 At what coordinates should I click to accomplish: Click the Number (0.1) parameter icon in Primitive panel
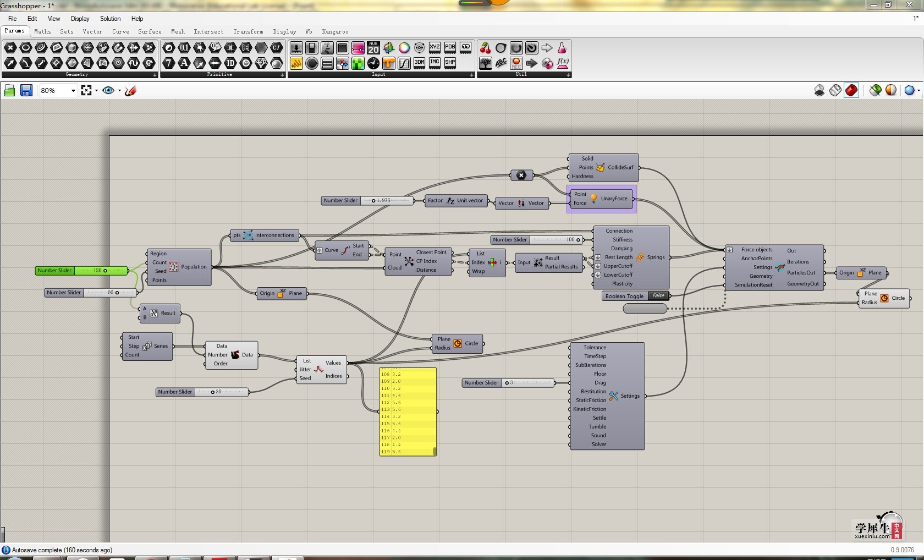point(184,48)
